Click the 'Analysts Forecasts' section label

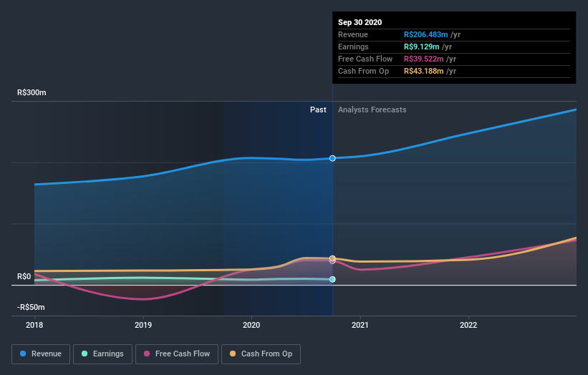[x=372, y=109]
